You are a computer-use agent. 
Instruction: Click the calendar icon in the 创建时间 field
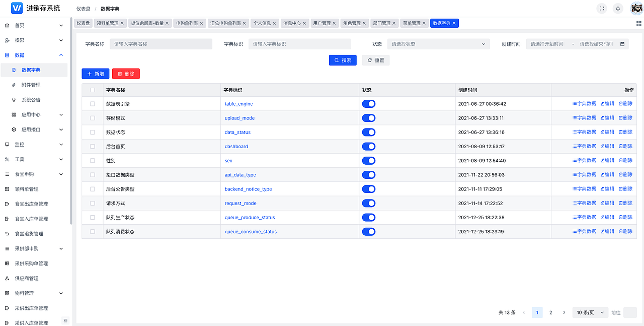click(622, 44)
